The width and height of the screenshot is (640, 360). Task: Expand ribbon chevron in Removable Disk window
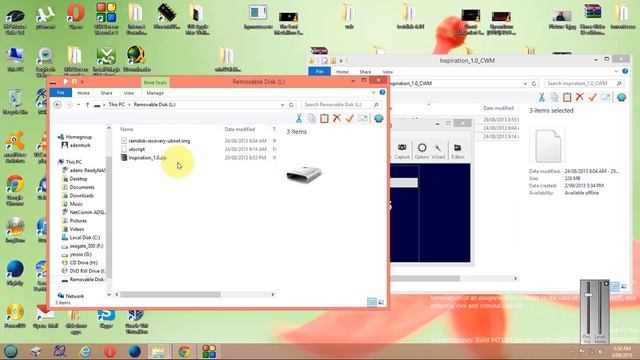[x=373, y=93]
